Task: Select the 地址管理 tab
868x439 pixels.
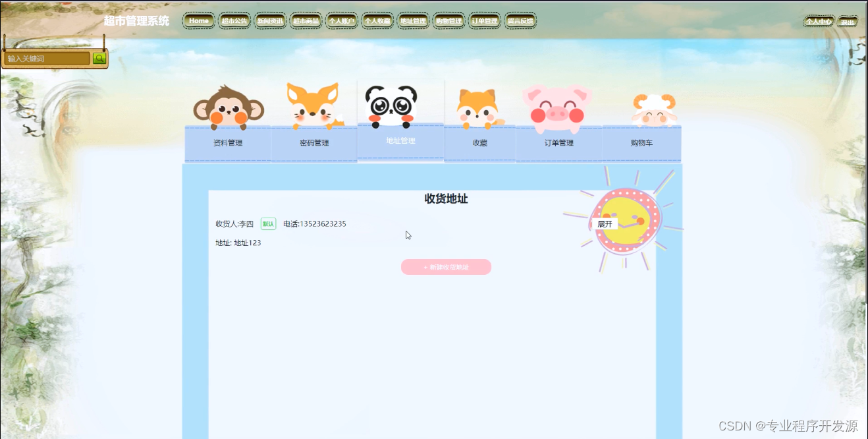Action: tap(400, 141)
